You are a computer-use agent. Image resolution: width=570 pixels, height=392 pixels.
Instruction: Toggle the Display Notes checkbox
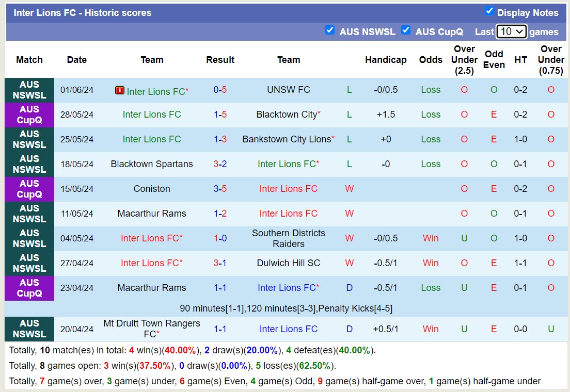[489, 11]
